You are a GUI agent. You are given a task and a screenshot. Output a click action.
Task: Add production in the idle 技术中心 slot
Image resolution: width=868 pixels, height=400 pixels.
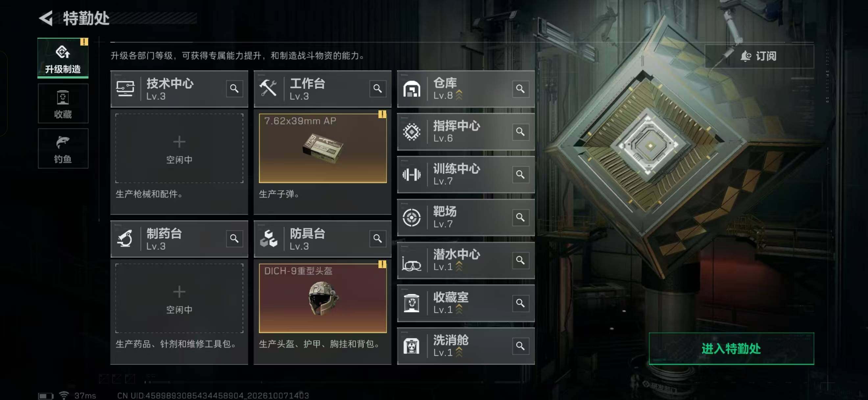pyautogui.click(x=179, y=148)
